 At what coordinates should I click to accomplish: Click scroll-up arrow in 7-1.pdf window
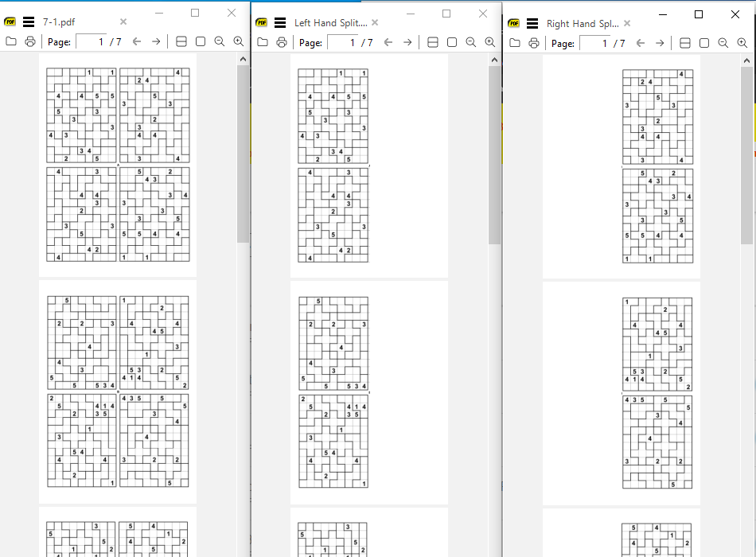[243, 60]
